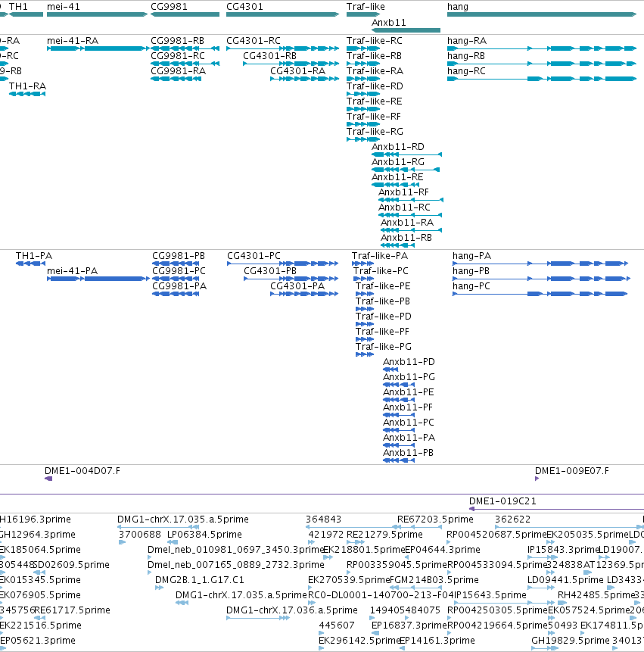This screenshot has width=644, height=652.
Task: Click transcript Anxb11-RB
Action: click(x=397, y=245)
